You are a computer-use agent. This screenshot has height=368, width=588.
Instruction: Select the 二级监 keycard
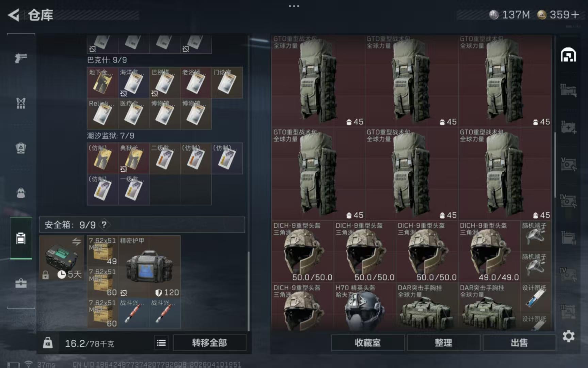(x=165, y=158)
